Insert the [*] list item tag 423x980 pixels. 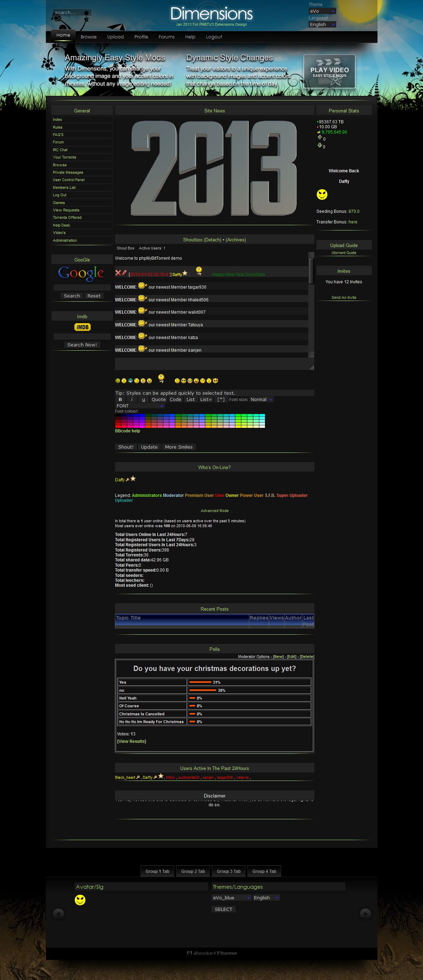pyautogui.click(x=221, y=400)
